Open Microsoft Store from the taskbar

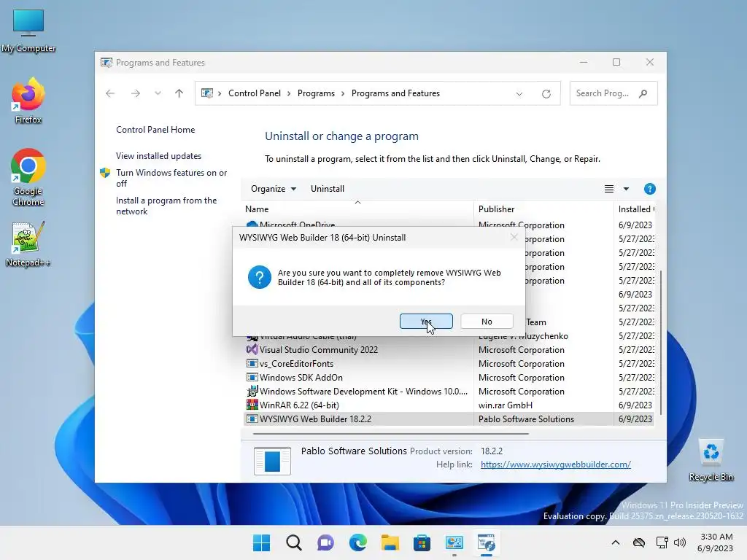click(422, 542)
